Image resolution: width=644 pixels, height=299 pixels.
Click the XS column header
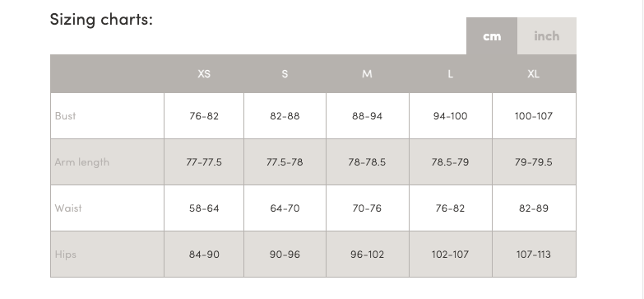(204, 73)
